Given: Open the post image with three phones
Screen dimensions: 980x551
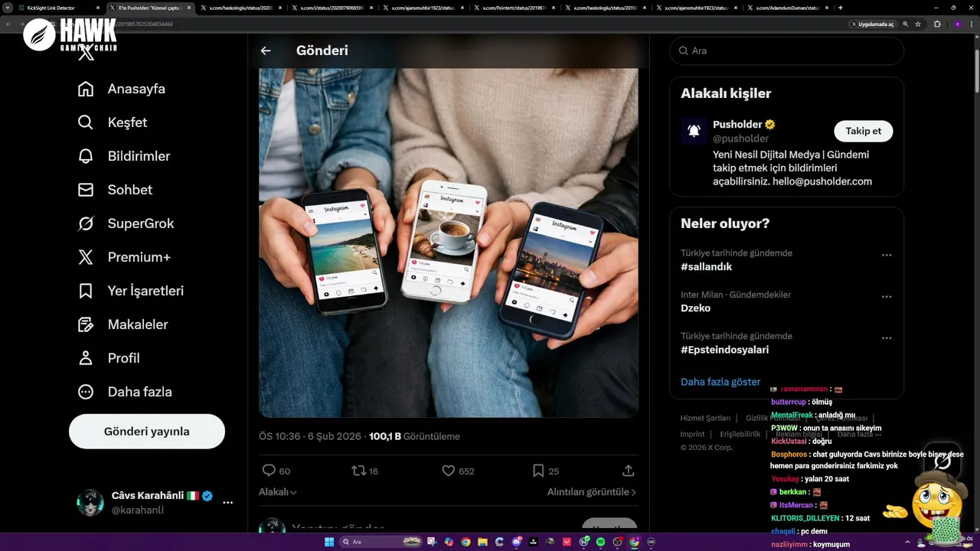Looking at the screenshot, I should [449, 243].
